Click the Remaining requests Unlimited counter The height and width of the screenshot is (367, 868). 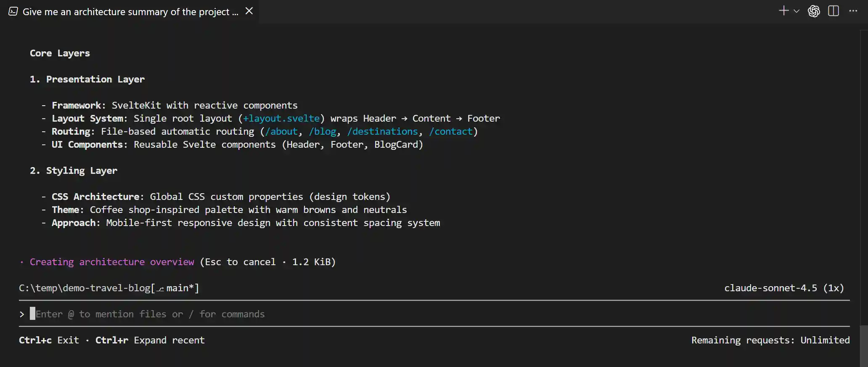[770, 340]
